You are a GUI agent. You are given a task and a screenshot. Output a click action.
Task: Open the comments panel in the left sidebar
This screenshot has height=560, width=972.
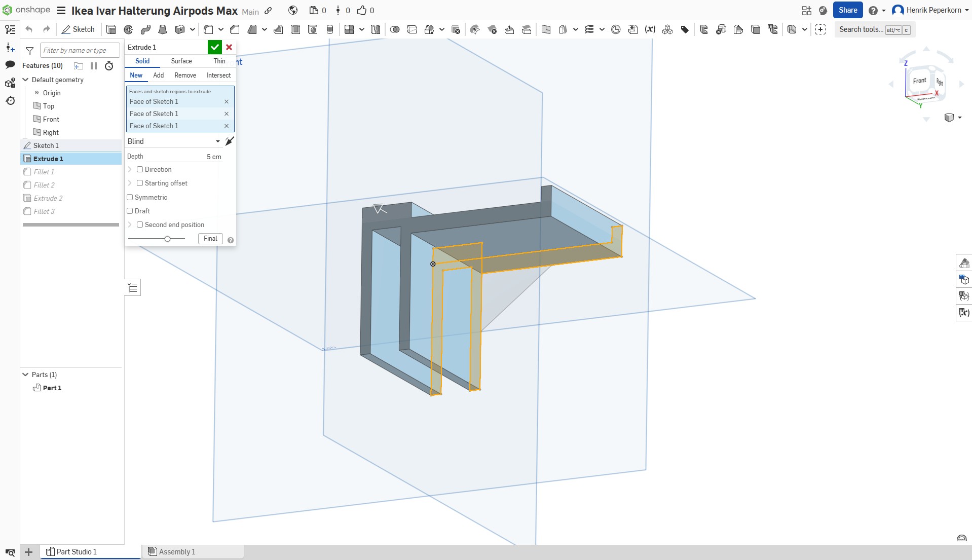pyautogui.click(x=10, y=65)
